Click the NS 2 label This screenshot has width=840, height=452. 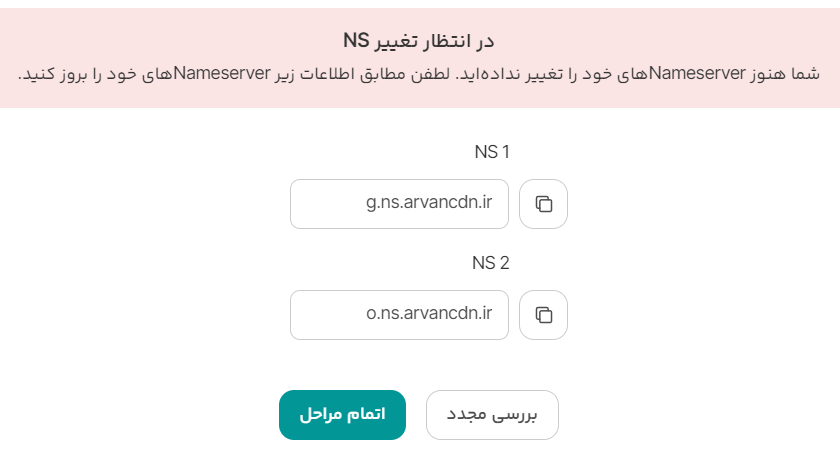[x=491, y=263]
